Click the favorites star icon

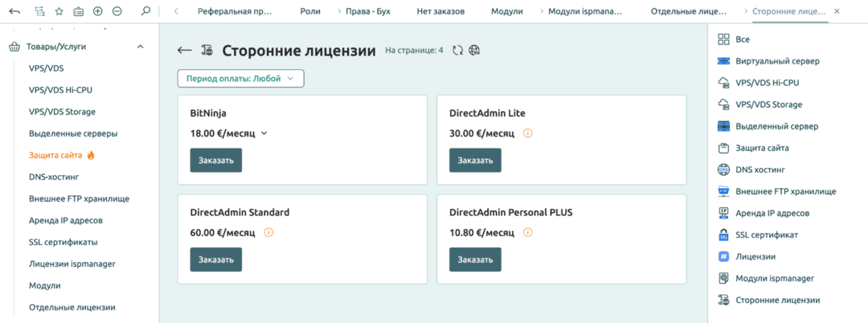click(x=59, y=11)
